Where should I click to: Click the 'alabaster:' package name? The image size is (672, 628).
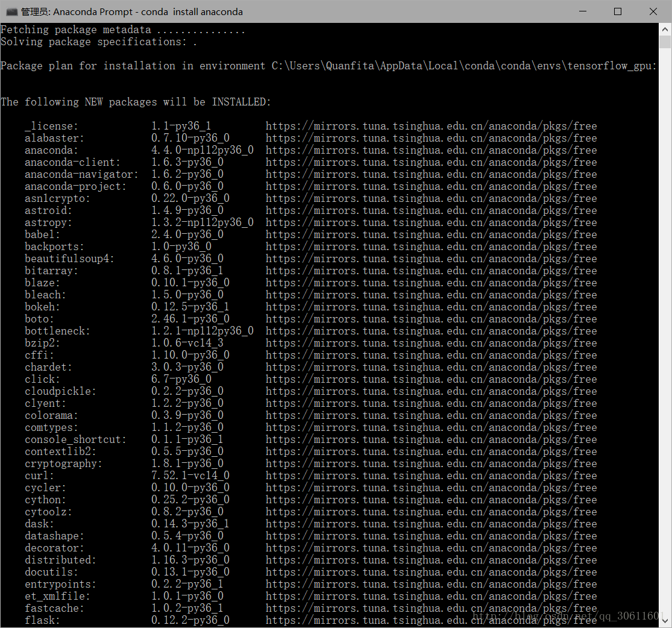54,138
